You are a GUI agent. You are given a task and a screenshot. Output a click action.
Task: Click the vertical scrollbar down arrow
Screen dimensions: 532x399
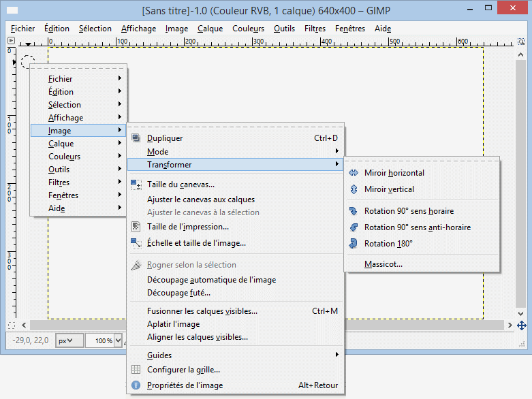pos(521,314)
